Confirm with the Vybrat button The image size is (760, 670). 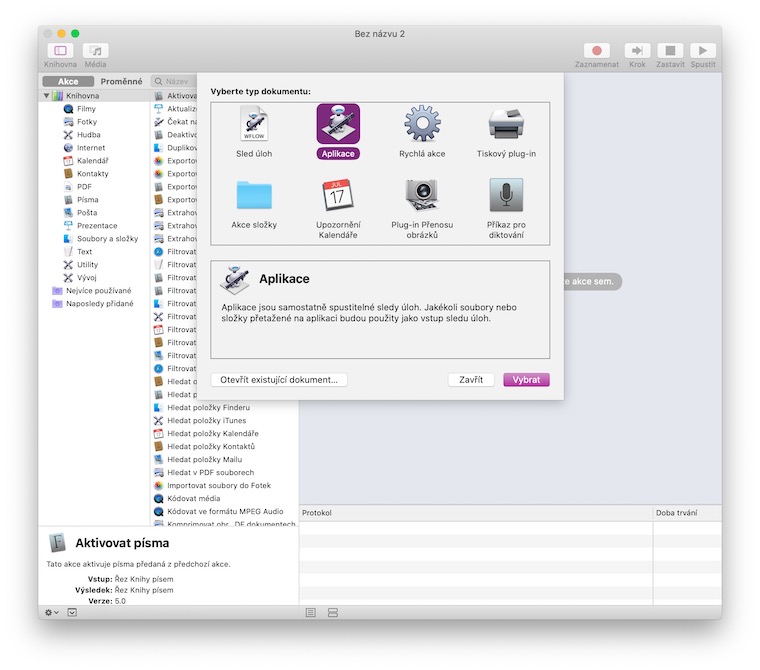click(526, 380)
